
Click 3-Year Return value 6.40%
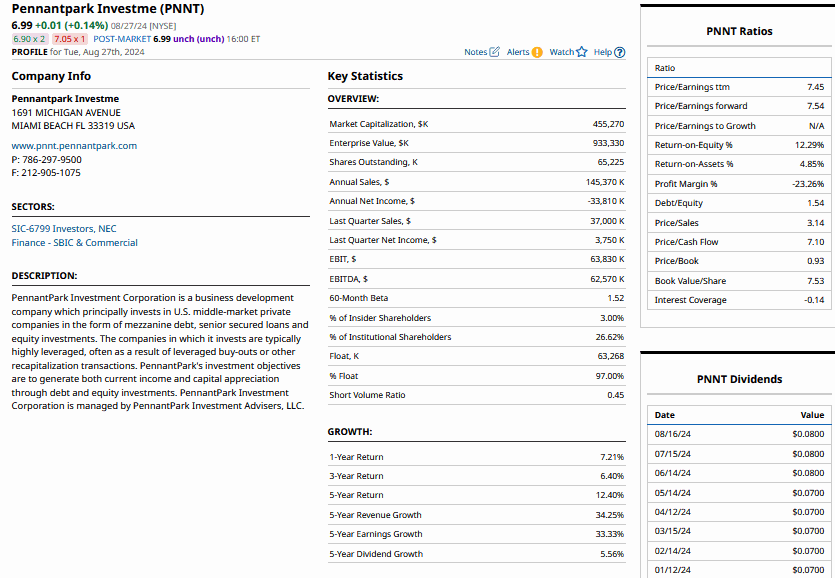pos(612,476)
